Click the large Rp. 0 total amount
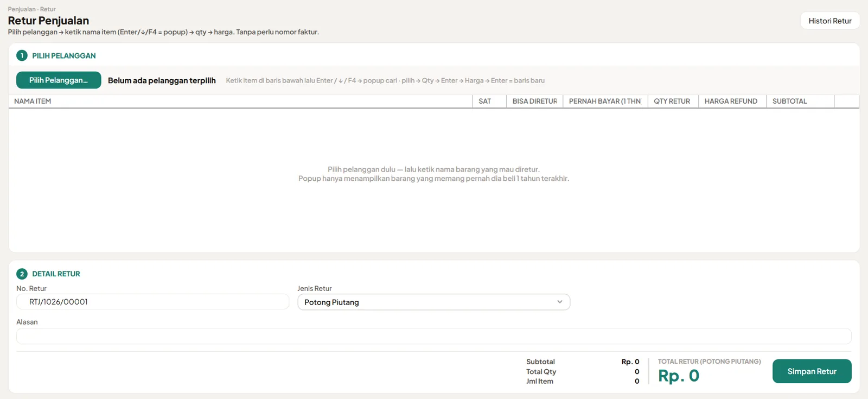This screenshot has height=399, width=868. [x=679, y=376]
